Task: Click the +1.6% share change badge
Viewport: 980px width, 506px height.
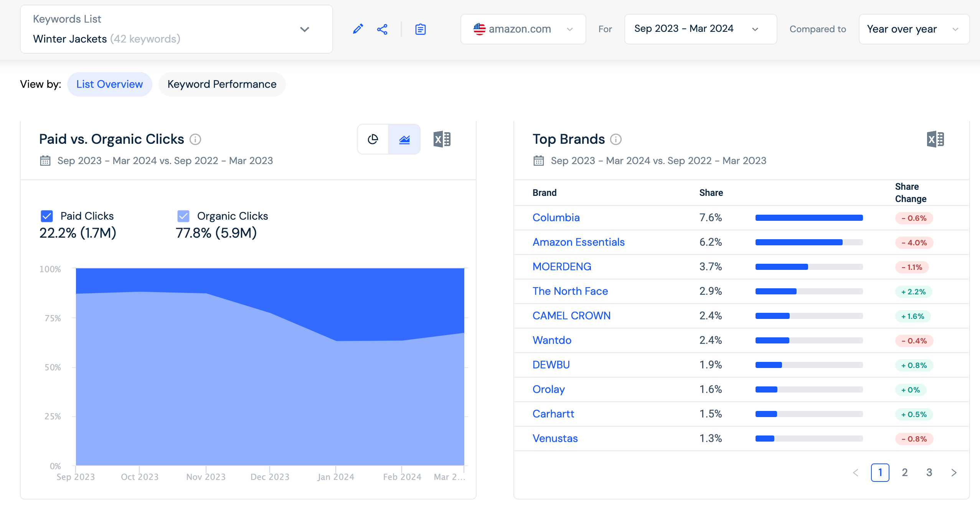Action: 912,316
